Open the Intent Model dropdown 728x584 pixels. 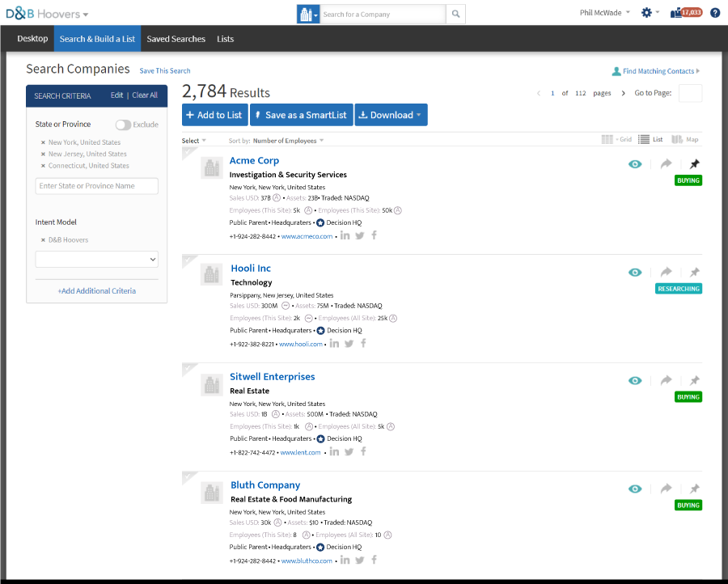tap(96, 259)
